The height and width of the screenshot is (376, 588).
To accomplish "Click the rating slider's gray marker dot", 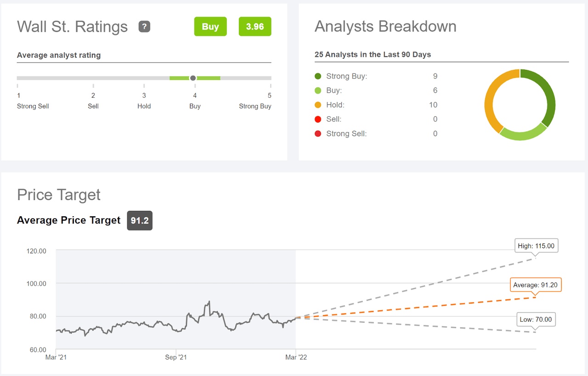I will (x=193, y=78).
